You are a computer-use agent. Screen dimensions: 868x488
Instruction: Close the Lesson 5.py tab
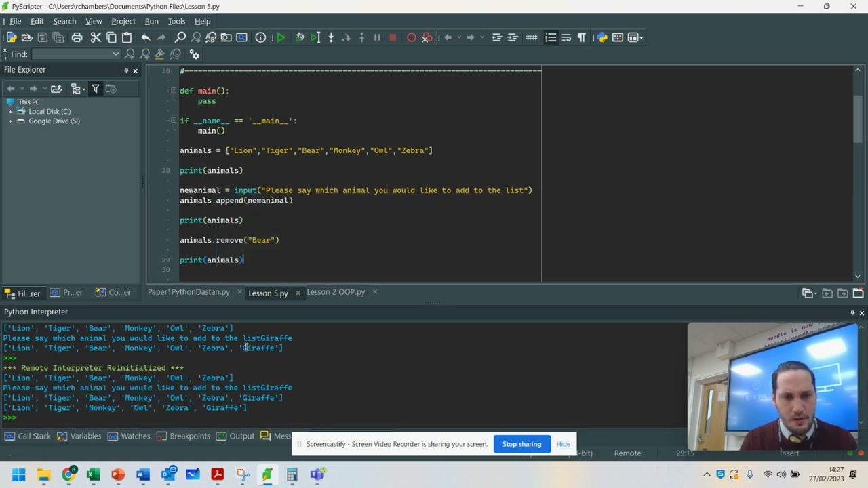[x=297, y=293]
